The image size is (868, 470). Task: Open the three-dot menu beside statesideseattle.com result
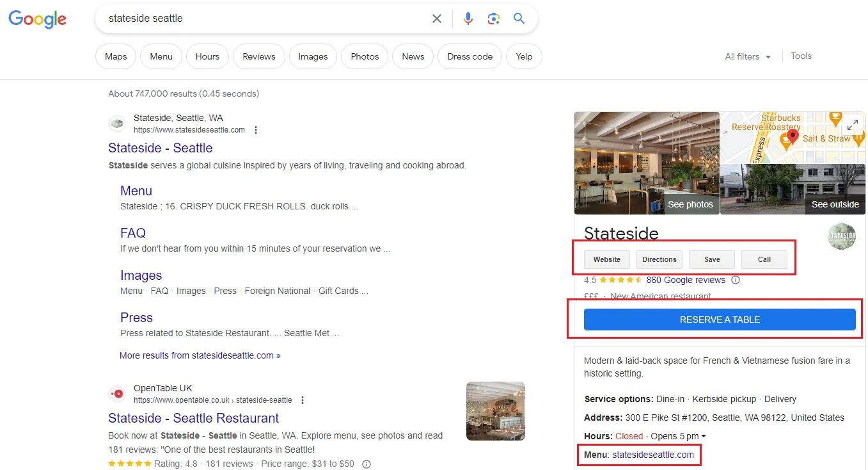[255, 129]
